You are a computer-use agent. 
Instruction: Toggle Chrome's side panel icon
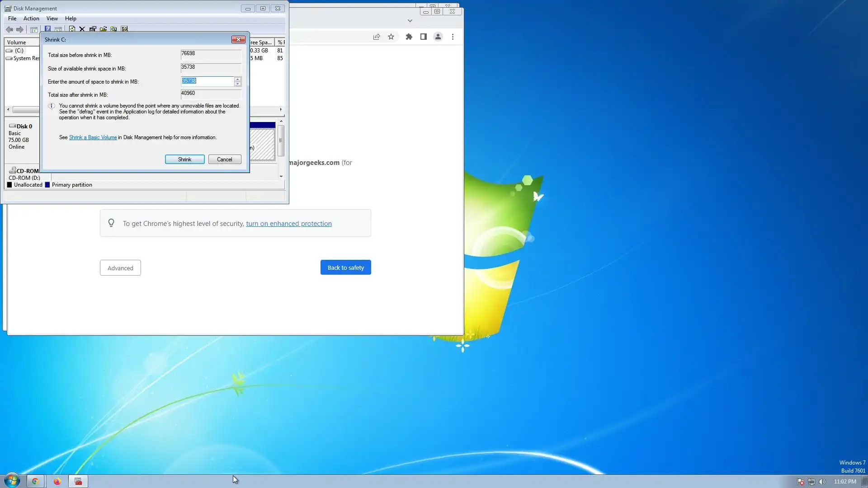423,37
